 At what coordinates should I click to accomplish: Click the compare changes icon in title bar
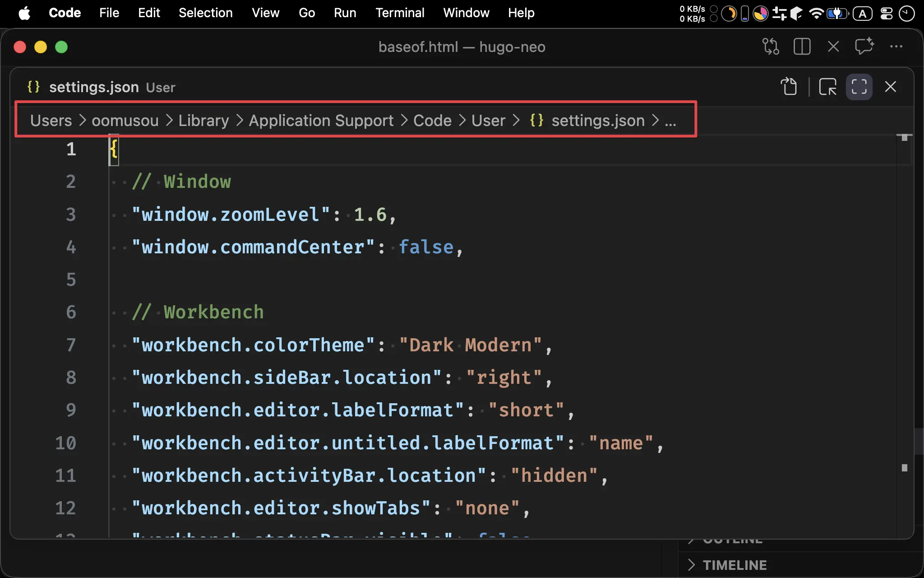(x=771, y=47)
